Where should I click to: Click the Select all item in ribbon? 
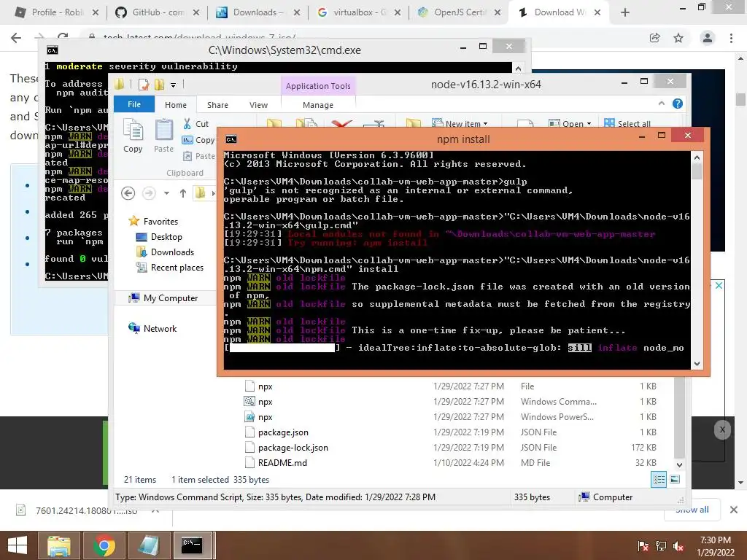pyautogui.click(x=627, y=123)
